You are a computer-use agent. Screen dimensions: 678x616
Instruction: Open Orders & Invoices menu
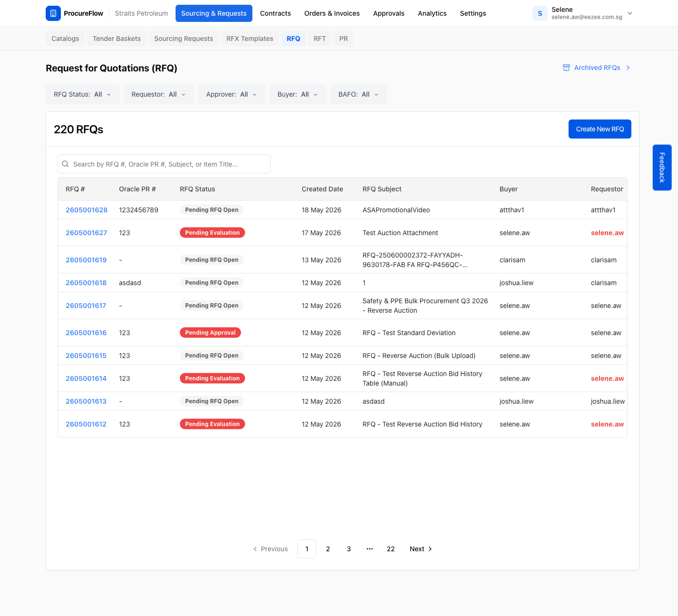coord(332,13)
